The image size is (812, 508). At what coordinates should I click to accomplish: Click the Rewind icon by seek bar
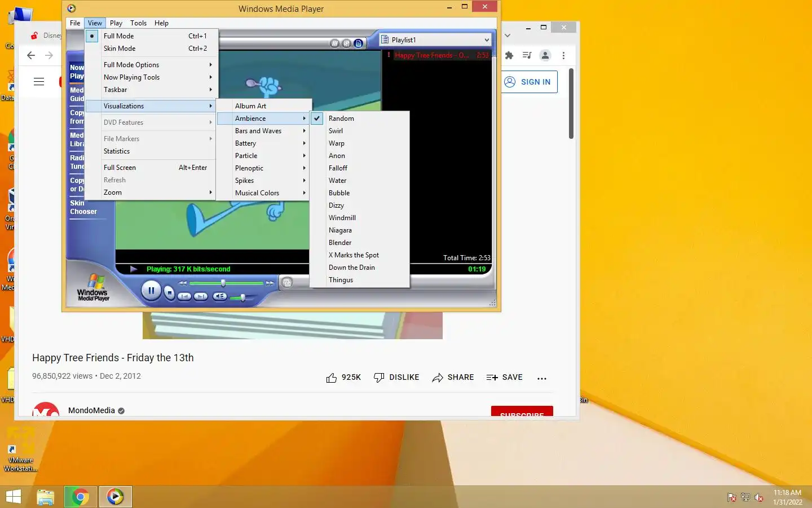[183, 283]
